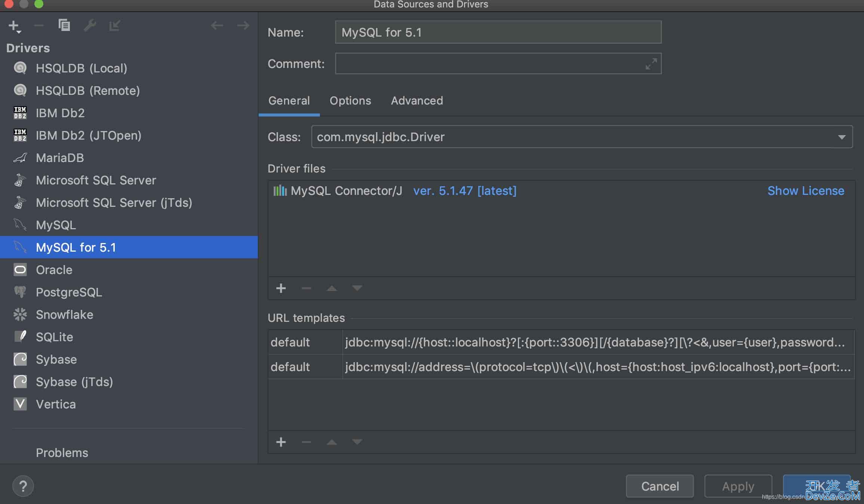Select the MariaDB driver
The image size is (864, 504).
pyautogui.click(x=129, y=158)
